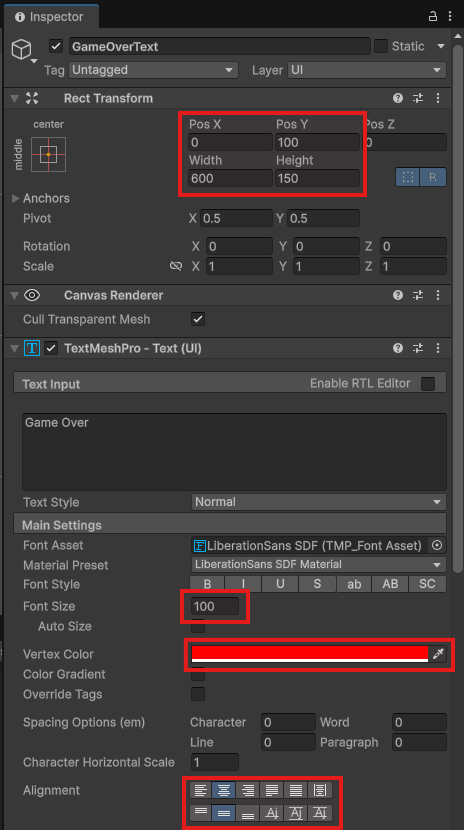464x830 pixels.
Task: Open Rect Transform help icon
Action: (398, 98)
